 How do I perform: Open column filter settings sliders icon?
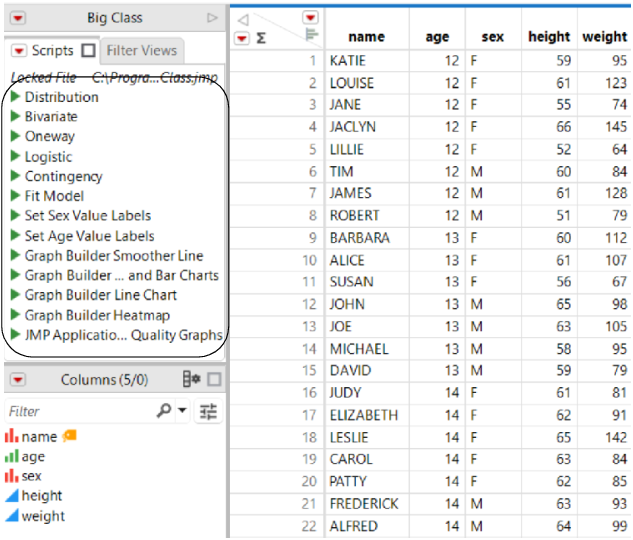pyautogui.click(x=208, y=411)
